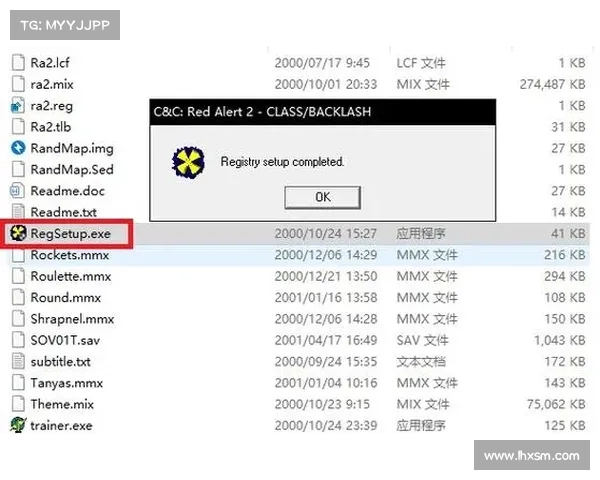Image resolution: width=600 pixels, height=480 pixels.
Task: Select the Roulette.mmx file
Action: (x=70, y=276)
